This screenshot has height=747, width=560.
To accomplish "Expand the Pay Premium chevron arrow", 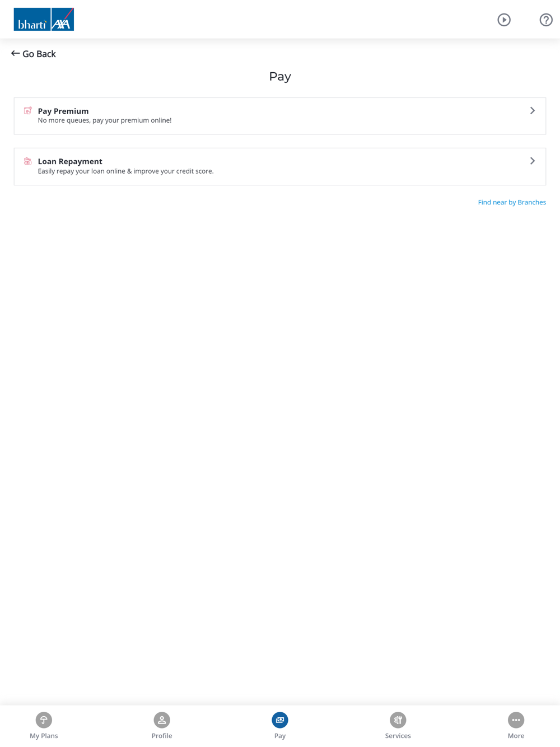I will click(533, 111).
